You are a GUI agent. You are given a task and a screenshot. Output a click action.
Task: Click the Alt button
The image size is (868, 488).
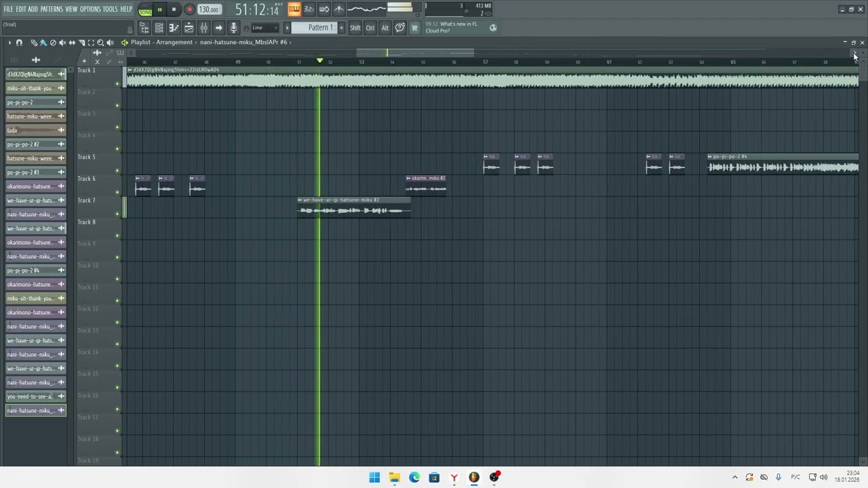(x=384, y=28)
